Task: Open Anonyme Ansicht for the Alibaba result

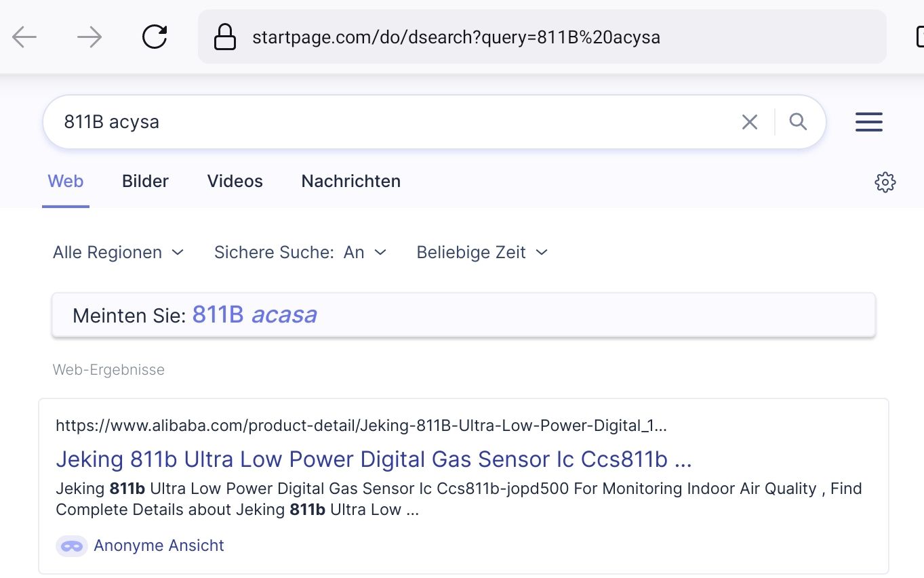Action: (x=159, y=545)
